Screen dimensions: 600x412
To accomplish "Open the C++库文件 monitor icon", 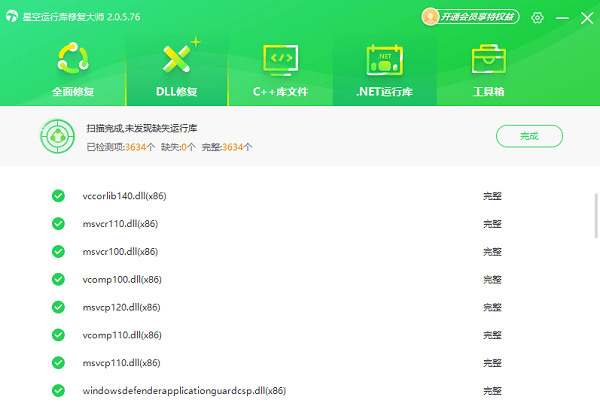I will 280,60.
